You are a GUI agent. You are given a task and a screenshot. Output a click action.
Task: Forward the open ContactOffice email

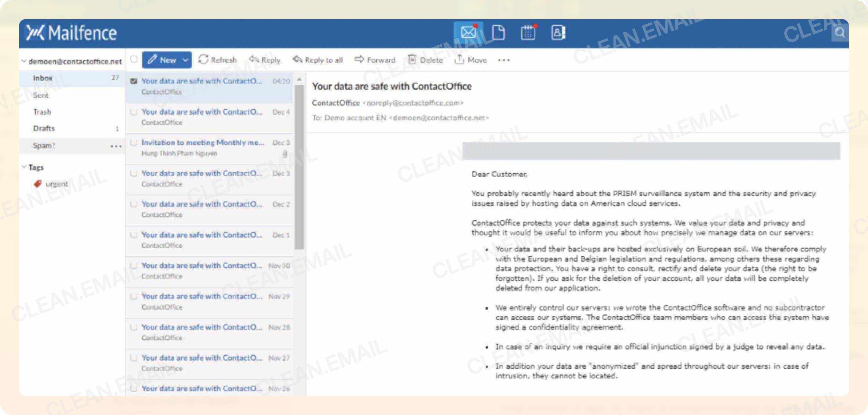click(x=375, y=60)
